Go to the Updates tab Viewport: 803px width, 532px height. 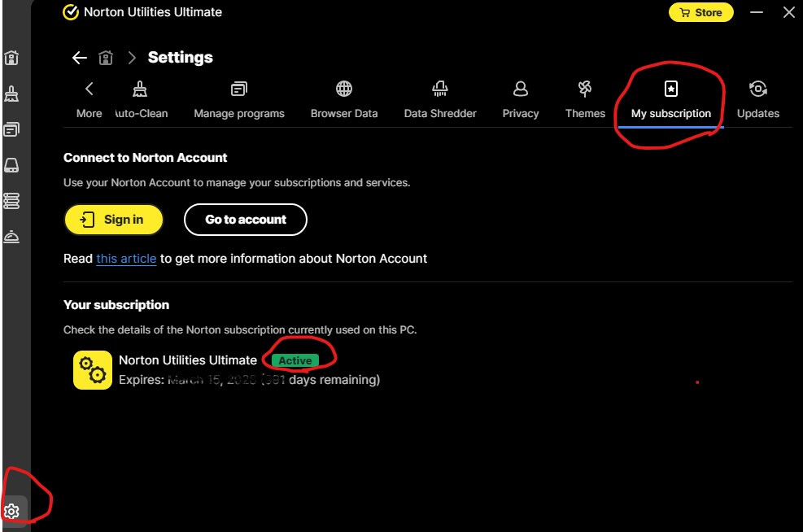(x=757, y=99)
